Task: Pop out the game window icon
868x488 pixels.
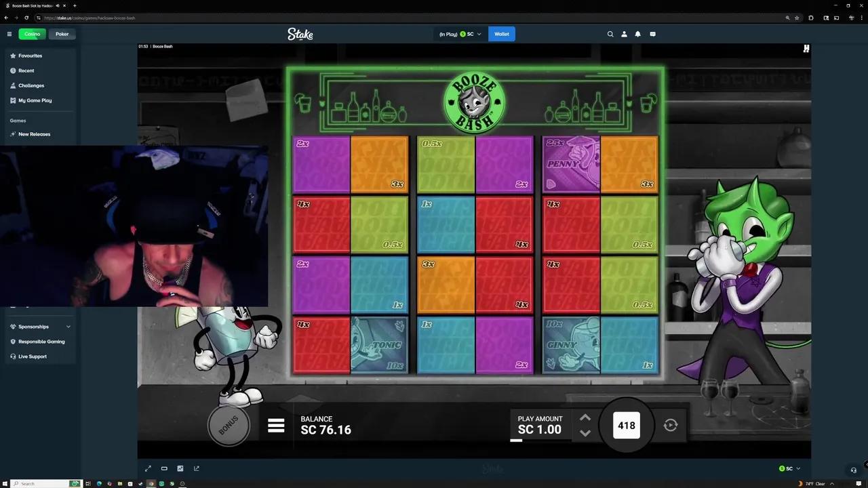Action: (197, 468)
